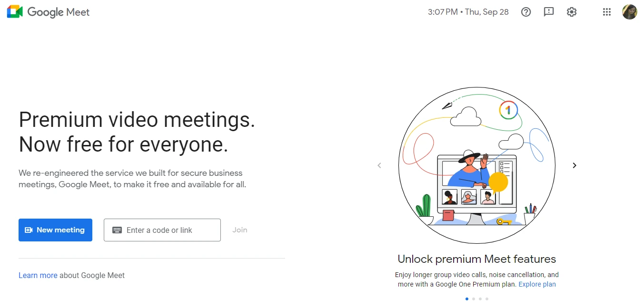Go to next carousel slide arrow
Screen dimensions: 644x307
point(575,165)
